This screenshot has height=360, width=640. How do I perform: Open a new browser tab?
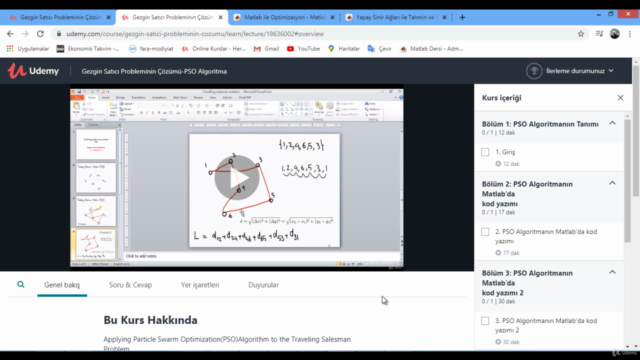point(462,17)
